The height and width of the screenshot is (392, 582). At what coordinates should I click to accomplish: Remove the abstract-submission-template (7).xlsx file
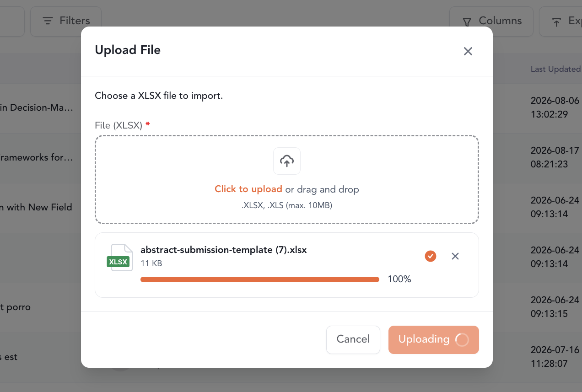pyautogui.click(x=455, y=256)
